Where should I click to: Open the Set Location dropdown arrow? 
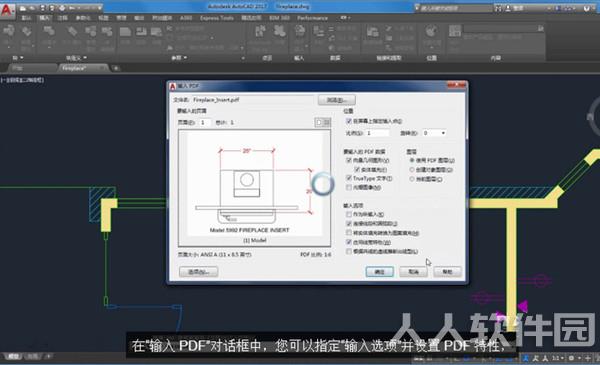[431, 47]
